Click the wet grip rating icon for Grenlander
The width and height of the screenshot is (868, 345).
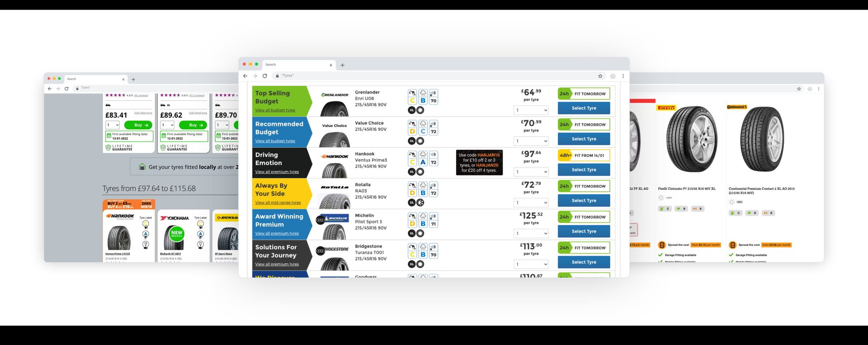[423, 97]
